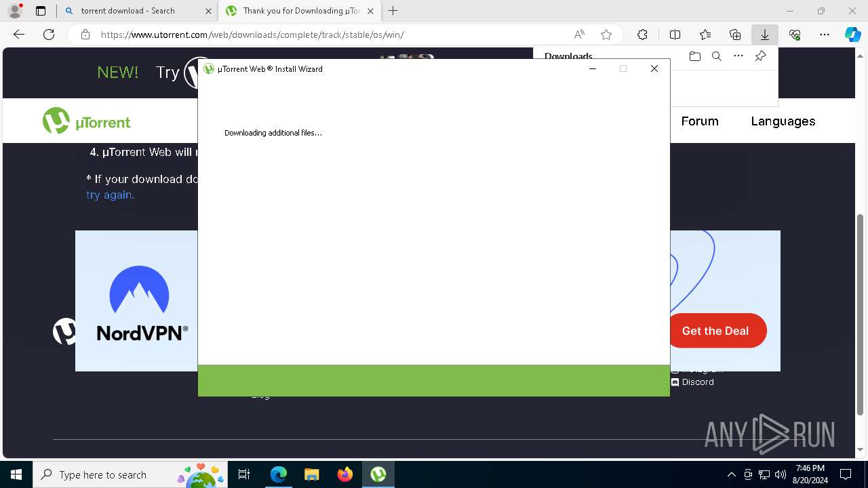
Task: Click the µTorrent logo on the site header
Action: tap(86, 121)
